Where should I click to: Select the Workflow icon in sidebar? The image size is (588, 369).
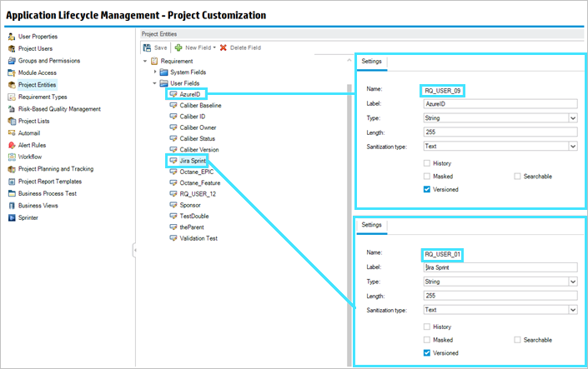(x=11, y=157)
